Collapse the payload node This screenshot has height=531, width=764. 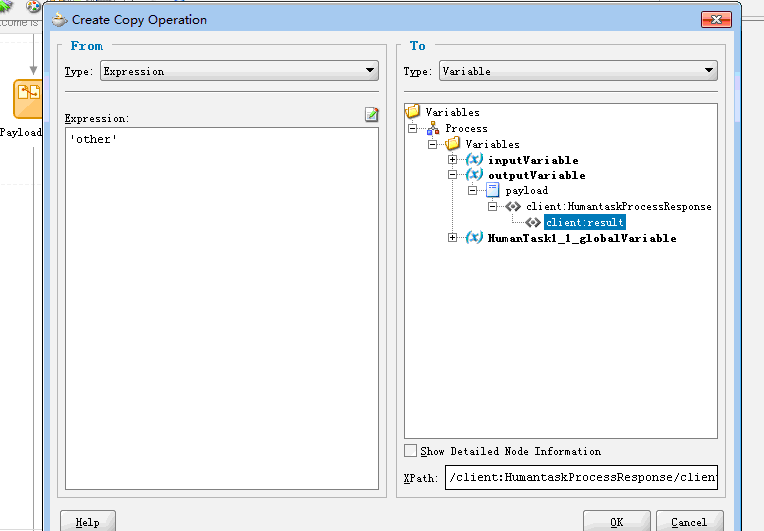pos(473,190)
